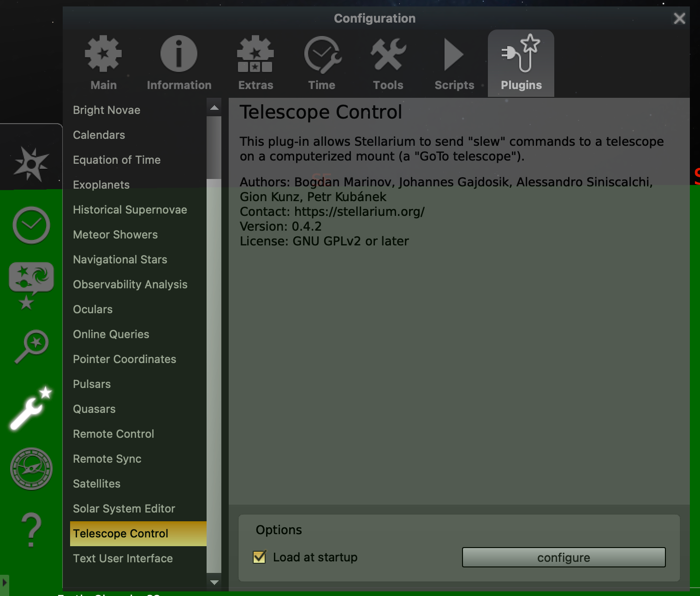Go to the Scripts tab
The image size is (700, 596).
[454, 63]
